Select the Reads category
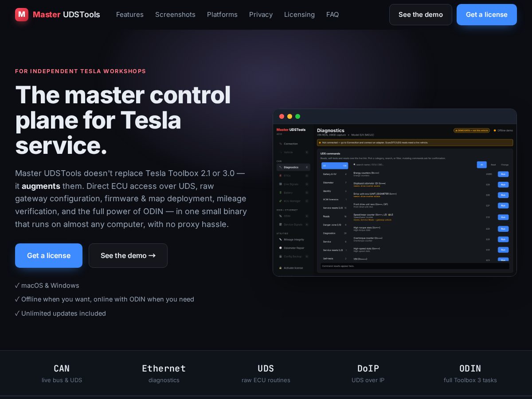 tap(335, 216)
